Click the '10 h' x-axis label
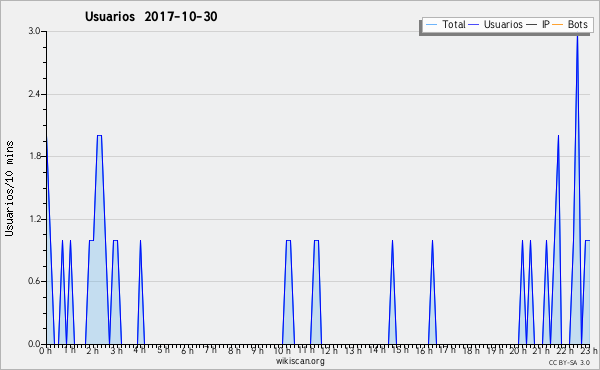 [282, 350]
